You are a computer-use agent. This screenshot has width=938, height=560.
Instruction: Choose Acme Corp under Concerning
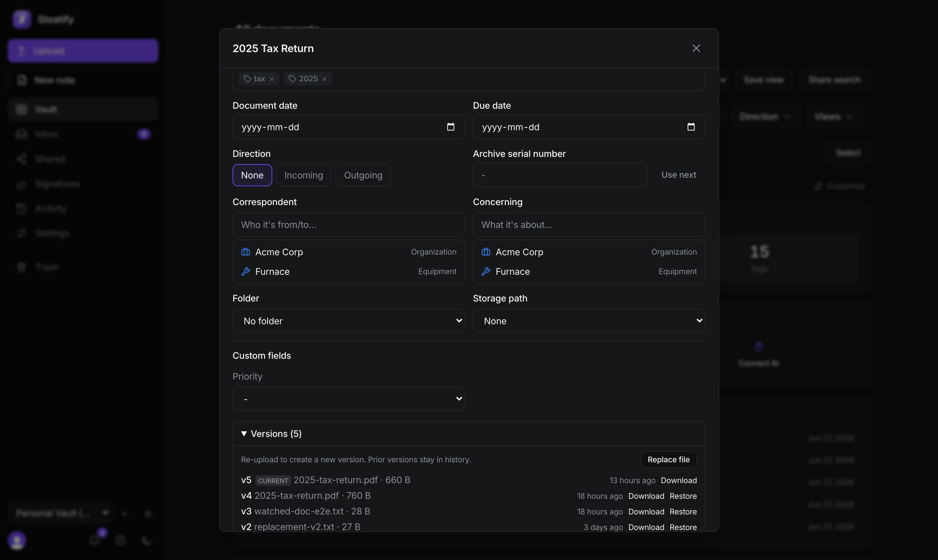589,252
